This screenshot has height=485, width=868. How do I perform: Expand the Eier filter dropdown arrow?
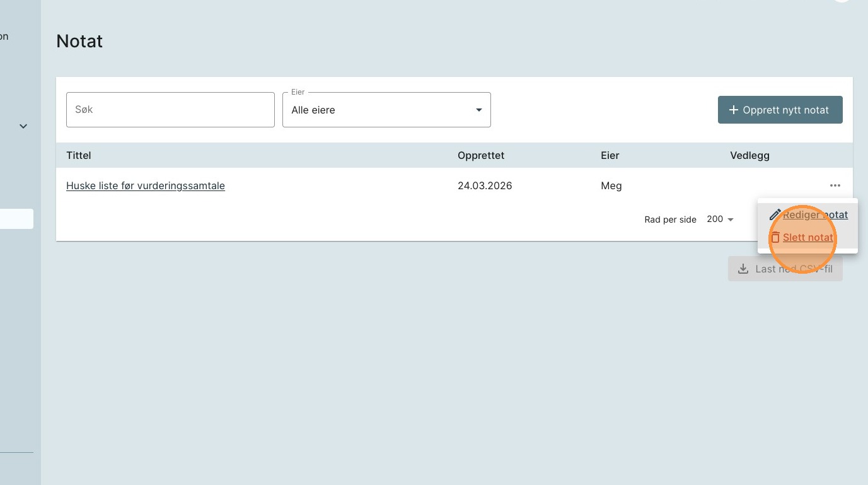coord(478,110)
